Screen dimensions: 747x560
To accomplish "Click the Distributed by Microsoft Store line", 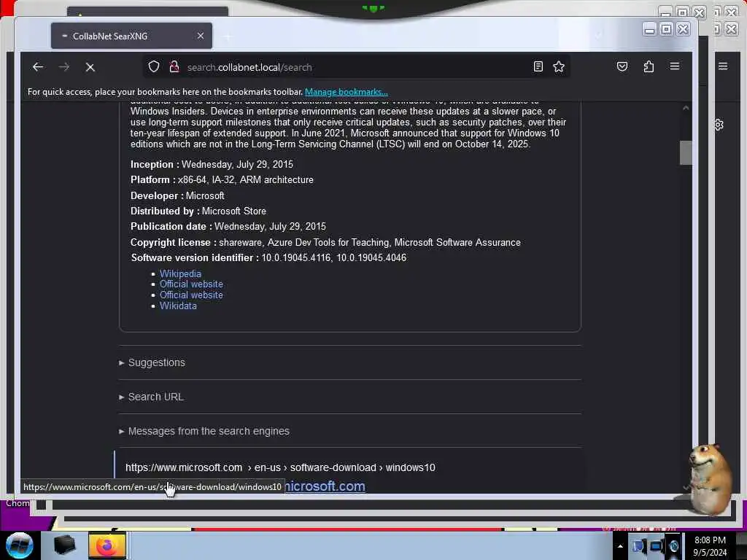I will [198, 211].
